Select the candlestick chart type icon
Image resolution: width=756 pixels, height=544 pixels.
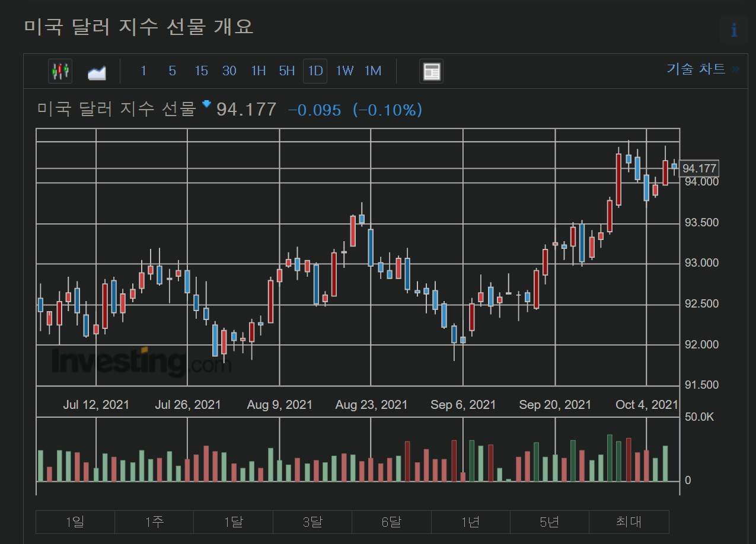60,71
